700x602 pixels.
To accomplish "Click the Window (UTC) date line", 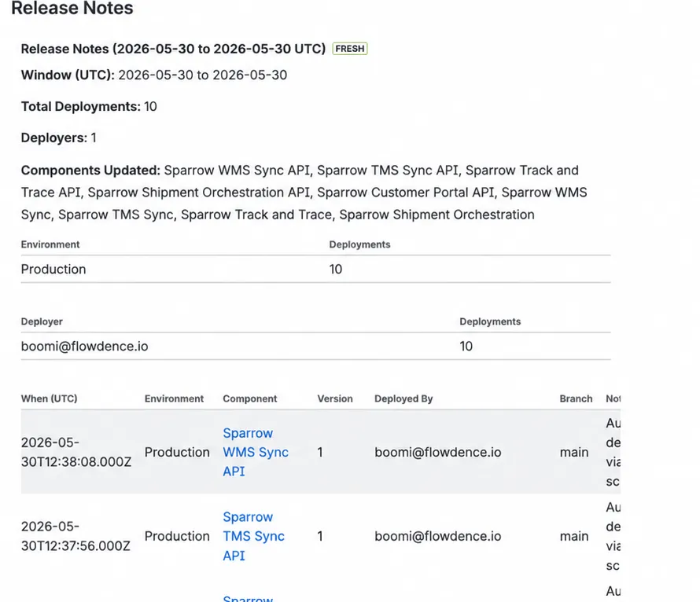I will point(154,75).
